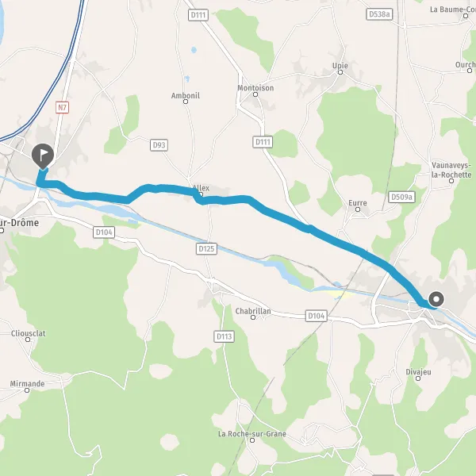Select Vaunaveys-la-Rochette label
476x476 pixels.
(451, 170)
